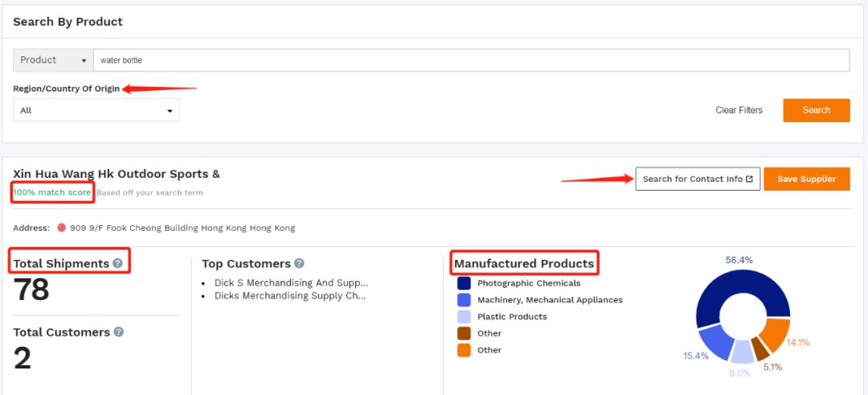Click Machinery, Mechanical Appliances legend swatch
Screen dimensions: 868x395
click(464, 300)
